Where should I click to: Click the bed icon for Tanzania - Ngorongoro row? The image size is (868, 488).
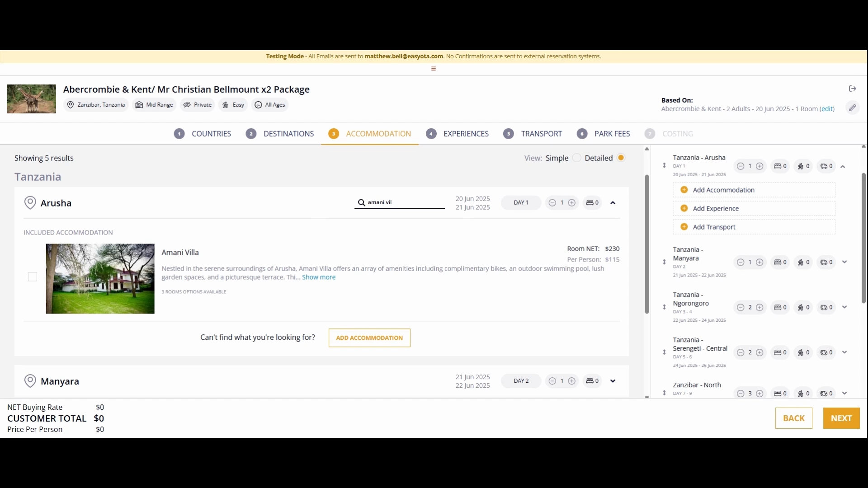coord(778,307)
